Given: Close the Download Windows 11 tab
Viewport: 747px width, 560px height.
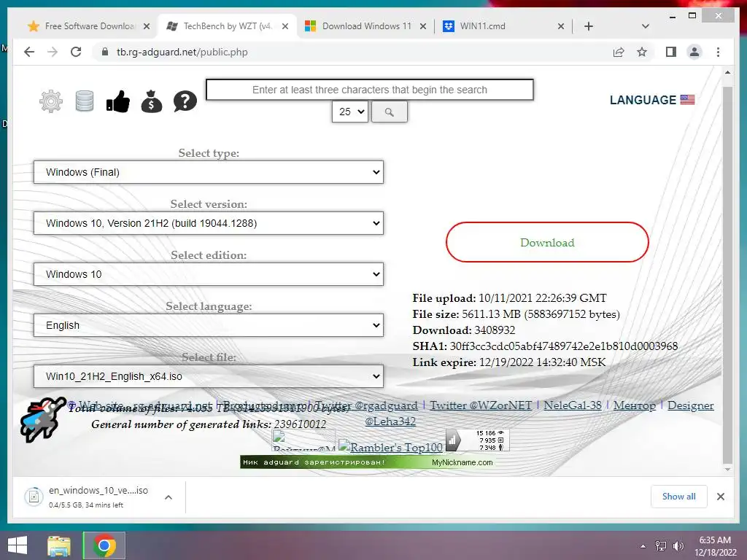Looking at the screenshot, I should (422, 26).
